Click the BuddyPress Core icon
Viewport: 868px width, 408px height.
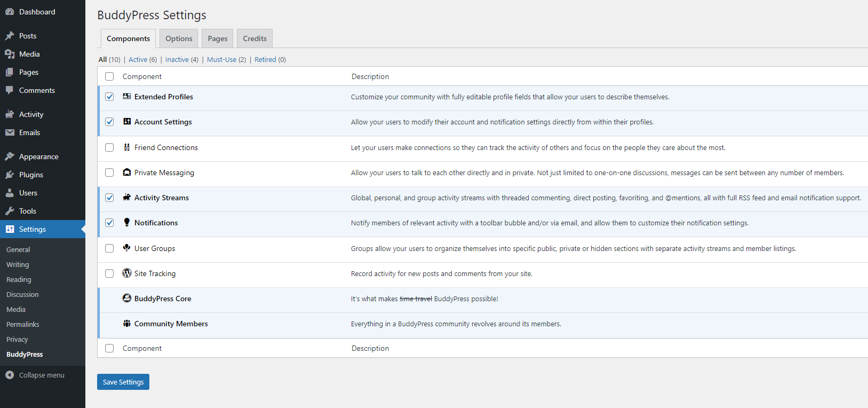(x=127, y=298)
